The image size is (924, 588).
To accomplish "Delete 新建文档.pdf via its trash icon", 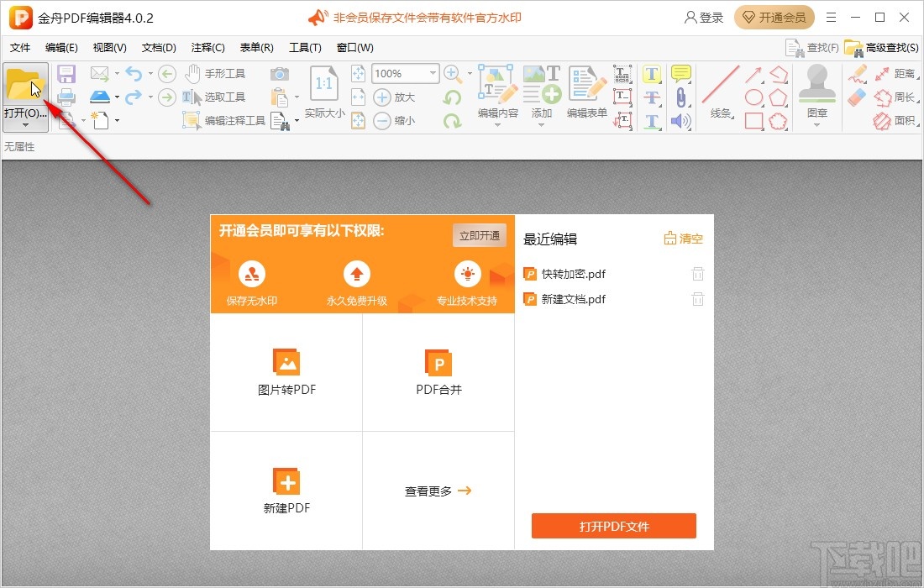I will [x=697, y=299].
